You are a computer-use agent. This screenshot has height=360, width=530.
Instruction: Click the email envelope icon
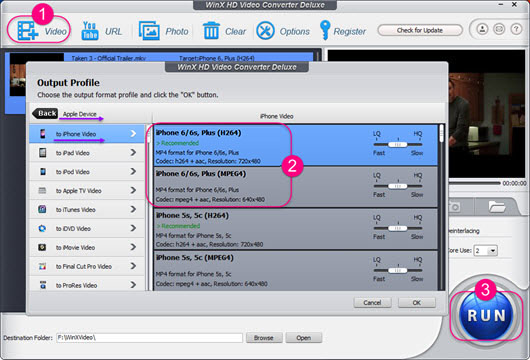point(499,29)
